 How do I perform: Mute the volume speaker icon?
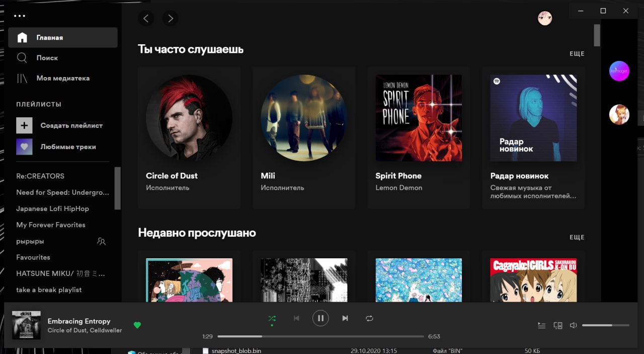pos(573,325)
